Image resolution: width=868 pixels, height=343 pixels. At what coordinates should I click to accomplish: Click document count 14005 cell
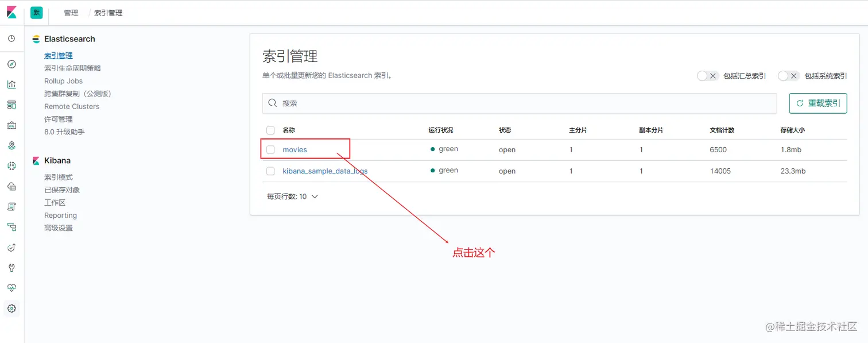[x=720, y=171]
